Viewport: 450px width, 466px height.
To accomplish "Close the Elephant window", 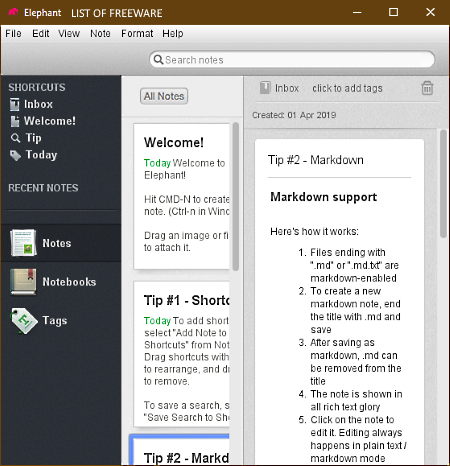I will (x=430, y=12).
